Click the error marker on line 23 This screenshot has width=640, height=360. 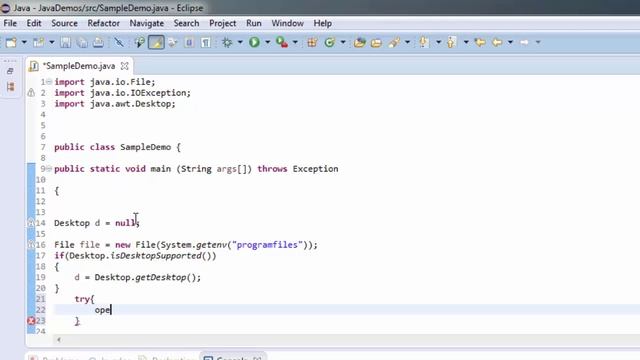coord(31,321)
